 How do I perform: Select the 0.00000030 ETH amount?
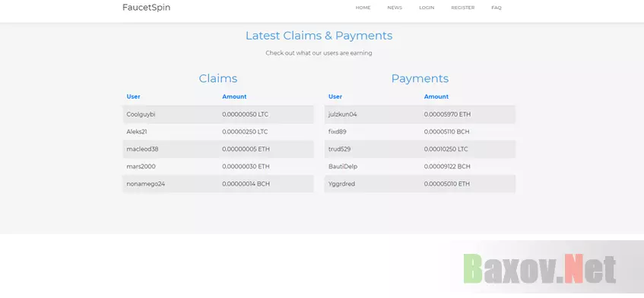tap(246, 166)
